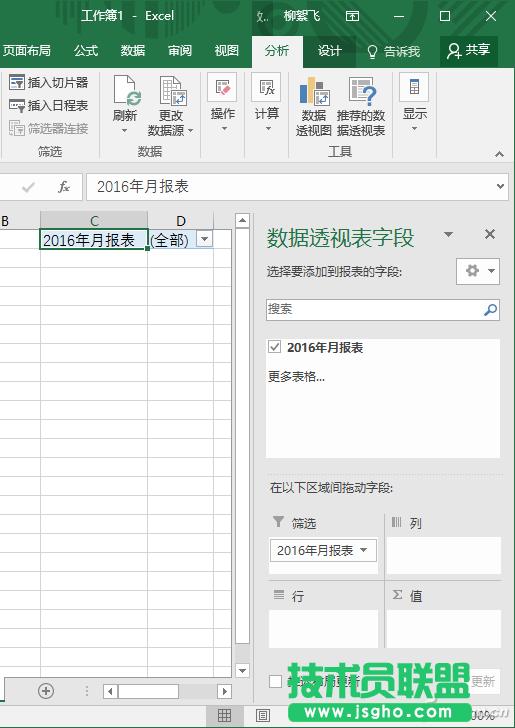Click the search magnifier in field list

coord(490,310)
